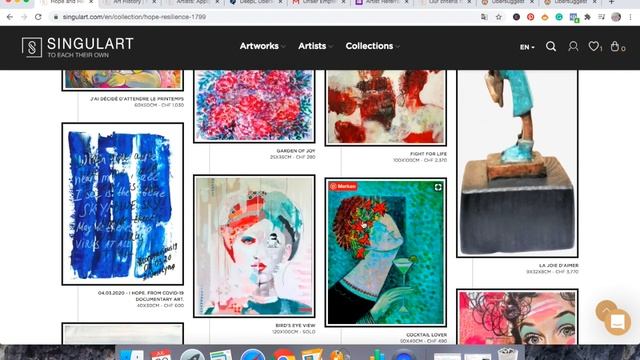
Task: Click the 60x50cm - CHF 1,030 price
Action: tap(159, 105)
